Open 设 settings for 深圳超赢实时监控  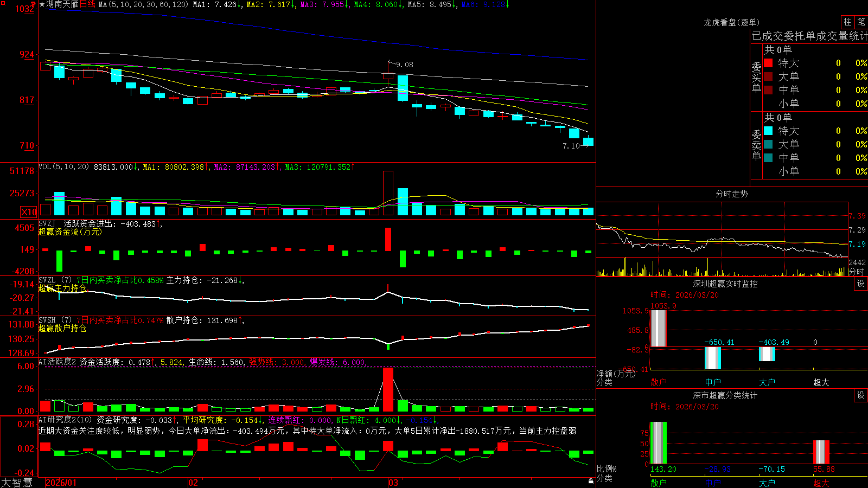tap(861, 284)
